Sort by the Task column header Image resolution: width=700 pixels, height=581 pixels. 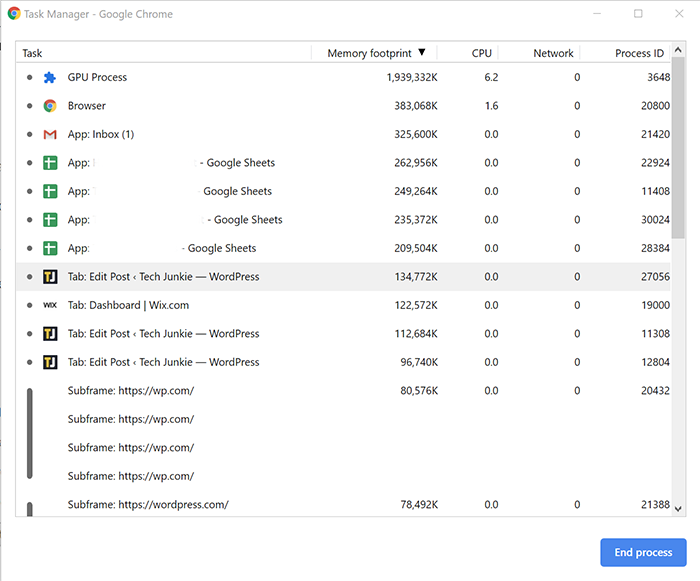coord(164,53)
